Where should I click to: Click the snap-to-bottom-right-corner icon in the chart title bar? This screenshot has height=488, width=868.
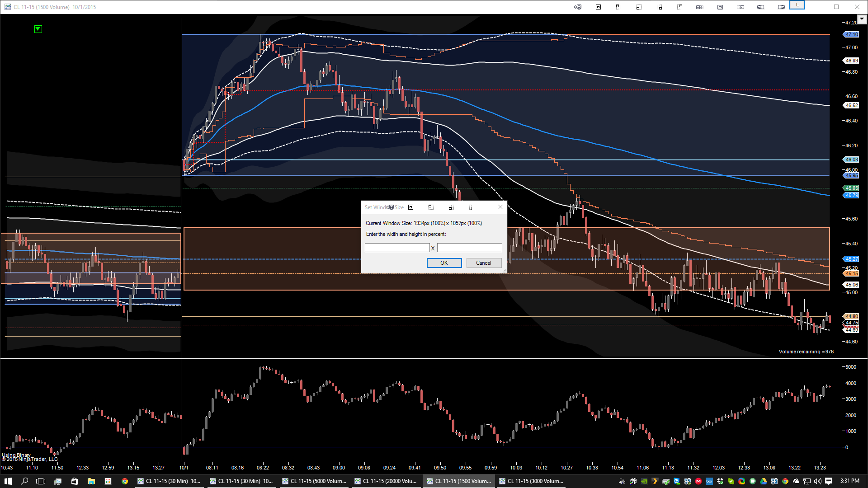pyautogui.click(x=660, y=7)
